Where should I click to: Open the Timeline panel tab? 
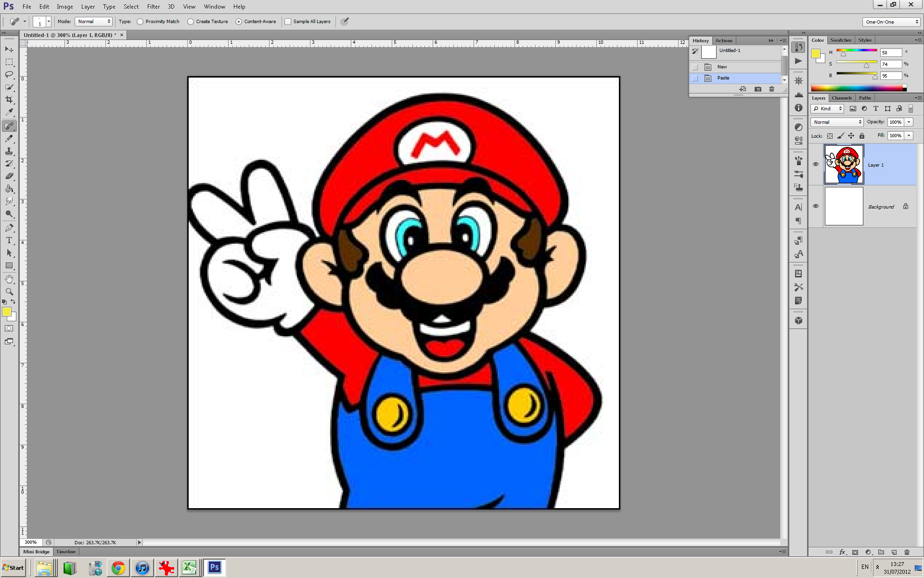click(66, 552)
